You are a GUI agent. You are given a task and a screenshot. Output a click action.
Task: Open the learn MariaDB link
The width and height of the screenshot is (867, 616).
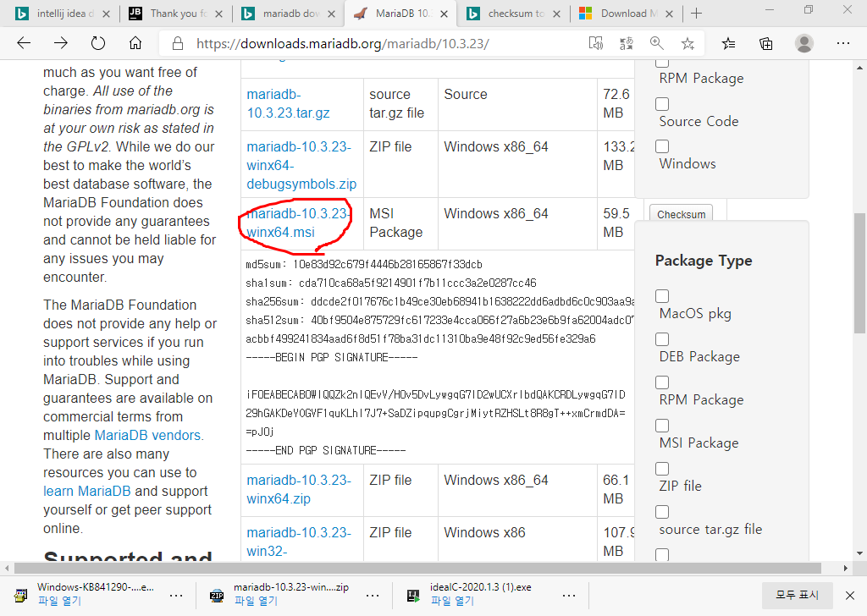87,491
